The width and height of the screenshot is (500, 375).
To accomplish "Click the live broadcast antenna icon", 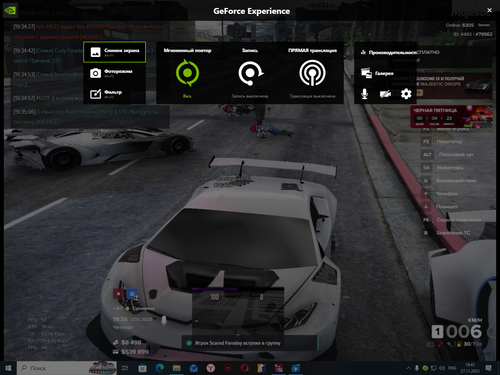I will click(312, 73).
